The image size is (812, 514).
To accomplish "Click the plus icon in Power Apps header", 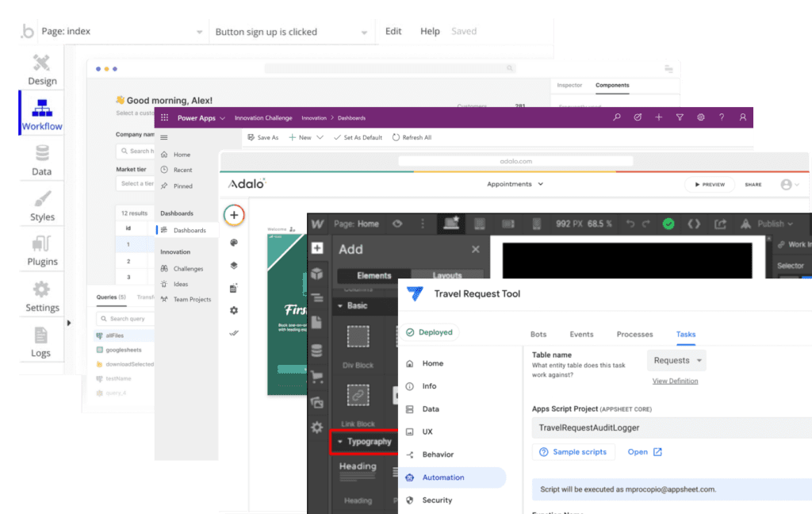I will [x=659, y=117].
